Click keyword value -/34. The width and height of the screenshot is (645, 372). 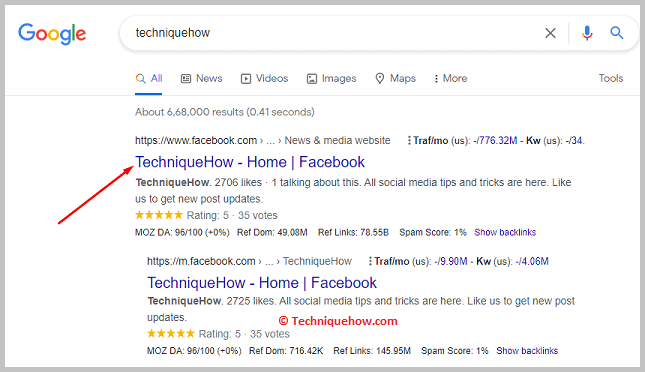[x=575, y=141]
